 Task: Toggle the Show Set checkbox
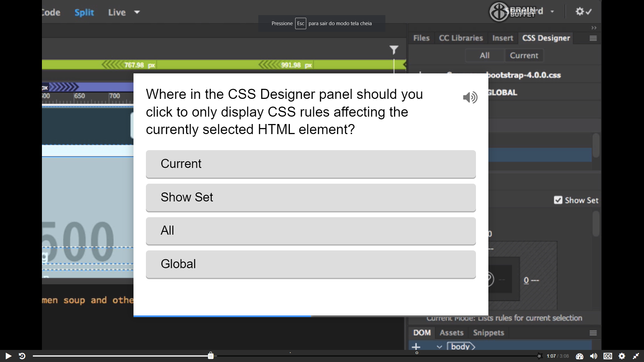click(x=558, y=200)
